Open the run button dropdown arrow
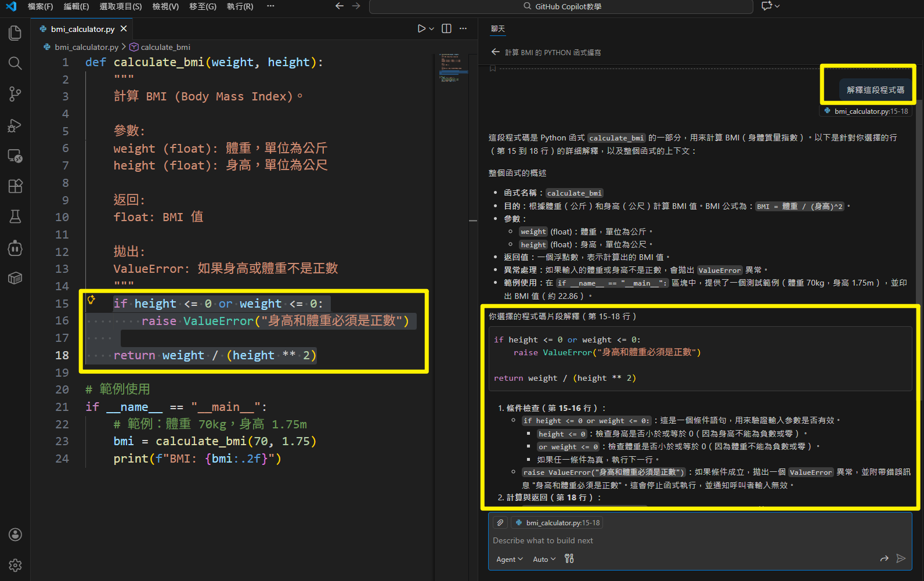Screen dimensions: 924x581 pos(432,28)
